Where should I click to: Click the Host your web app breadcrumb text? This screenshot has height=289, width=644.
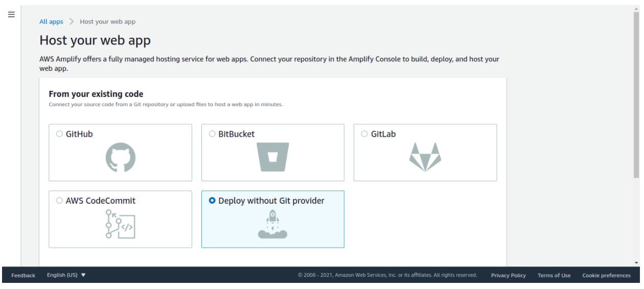(108, 22)
